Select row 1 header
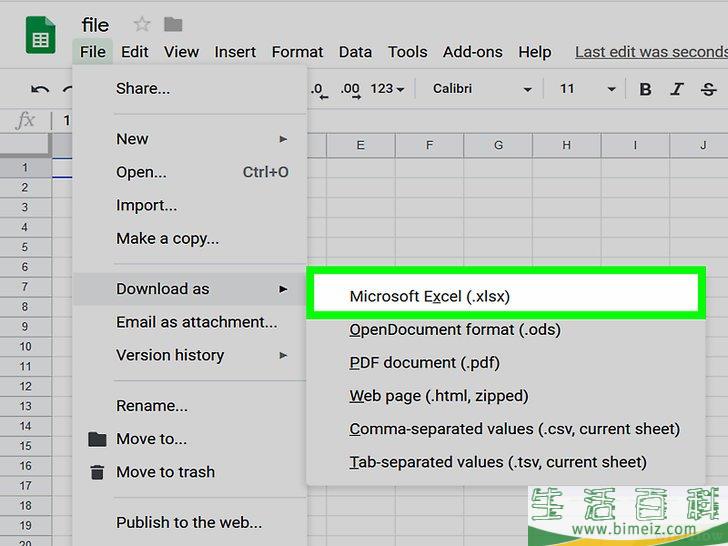The width and height of the screenshot is (728, 546). [26, 168]
